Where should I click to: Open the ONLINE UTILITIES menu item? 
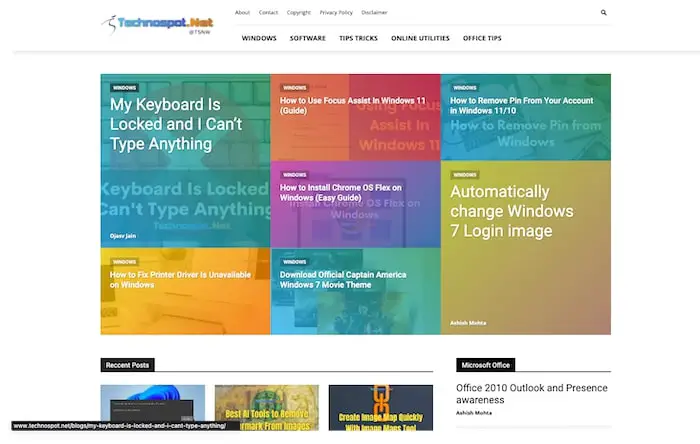click(x=421, y=38)
